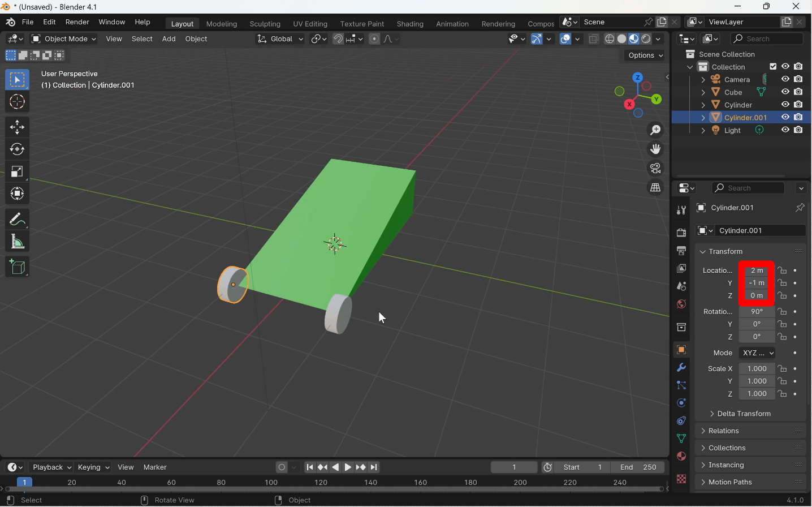Switch to the Modeling workspace tab
The width and height of the screenshot is (812, 507).
click(222, 24)
